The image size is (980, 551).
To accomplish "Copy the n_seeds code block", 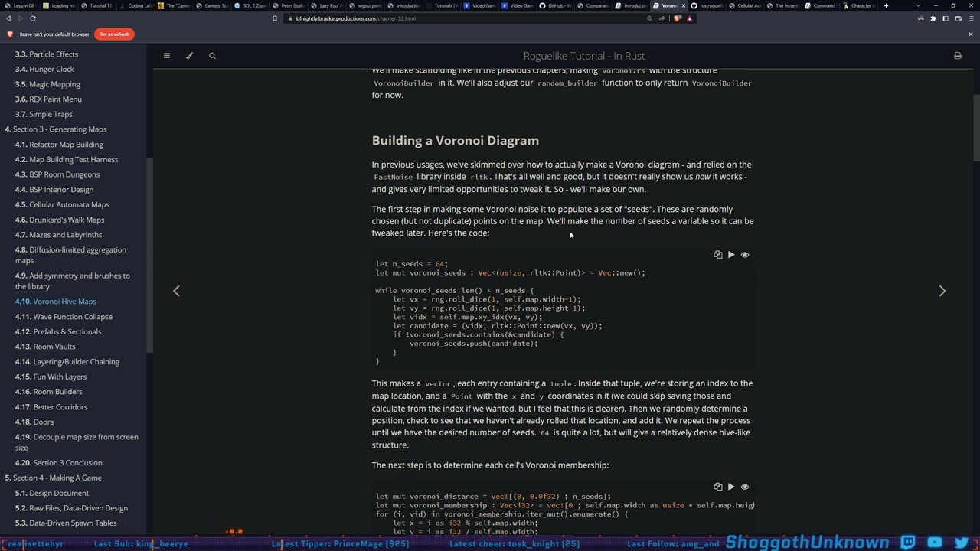I will click(x=717, y=255).
